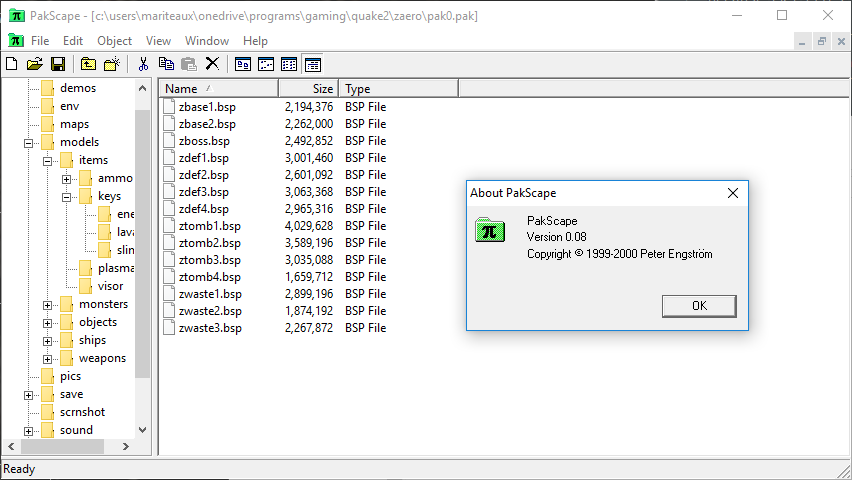852x480 pixels.
Task: Select file zdef3.bsp in list
Action: pyautogui.click(x=204, y=192)
